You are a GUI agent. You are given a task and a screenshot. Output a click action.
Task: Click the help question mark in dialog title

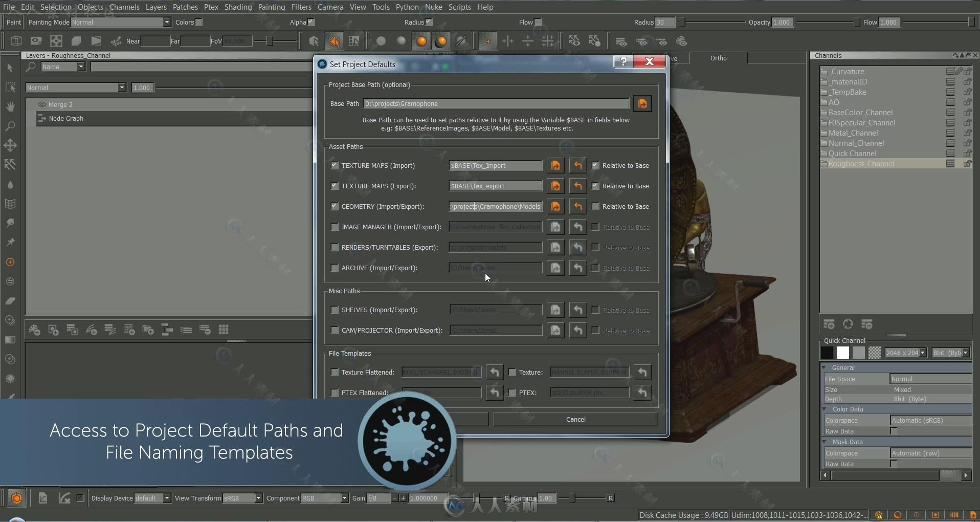point(623,61)
